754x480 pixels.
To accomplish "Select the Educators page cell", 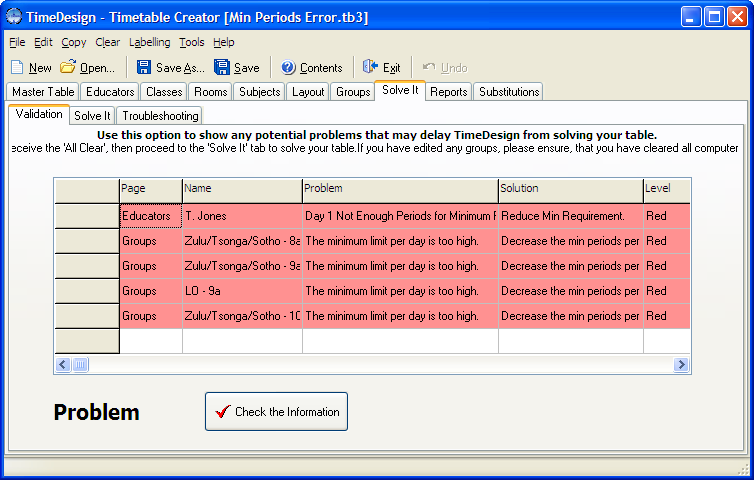I will pyautogui.click(x=151, y=216).
